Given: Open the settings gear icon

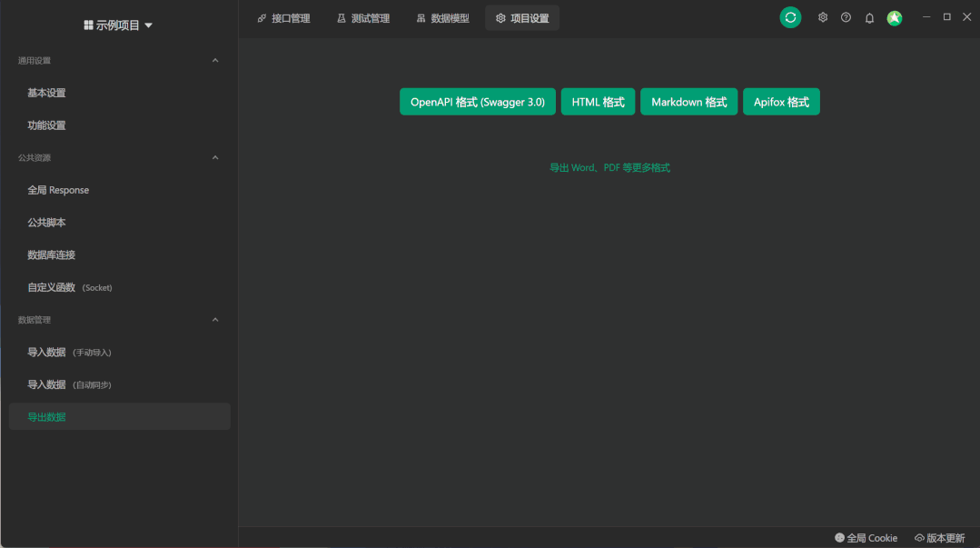Looking at the screenshot, I should click(822, 16).
